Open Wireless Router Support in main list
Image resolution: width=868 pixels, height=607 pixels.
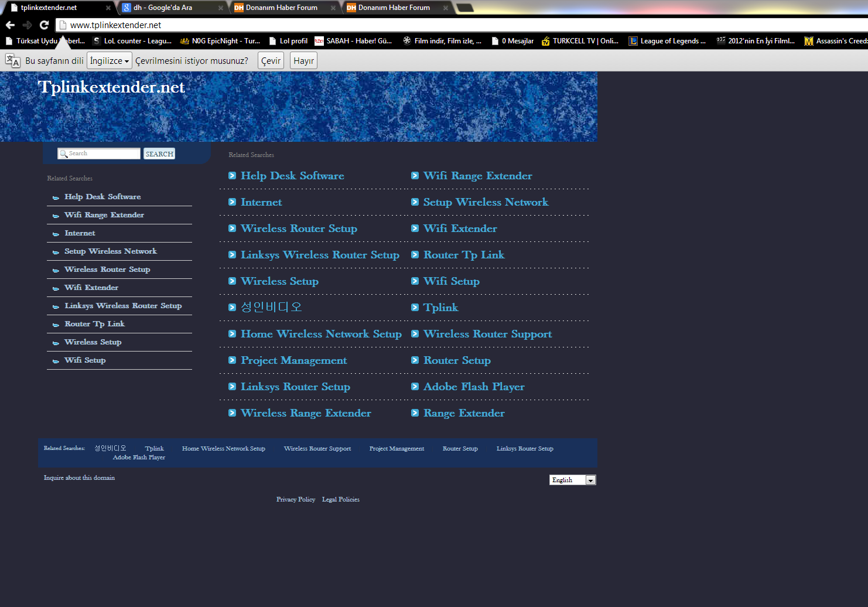click(487, 334)
